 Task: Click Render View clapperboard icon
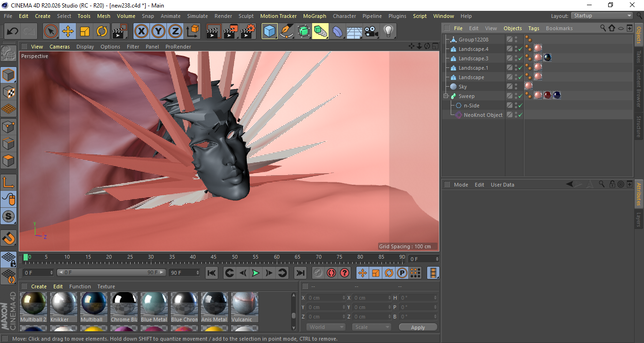click(214, 32)
